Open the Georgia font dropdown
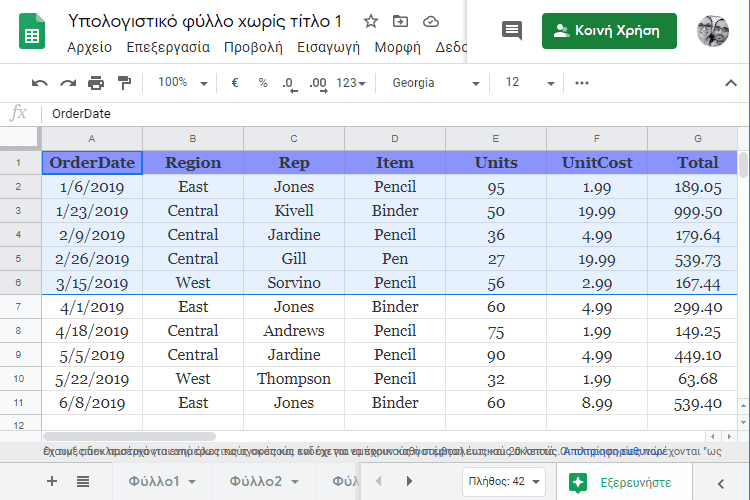Screen dimensions: 750x500 point(435,83)
